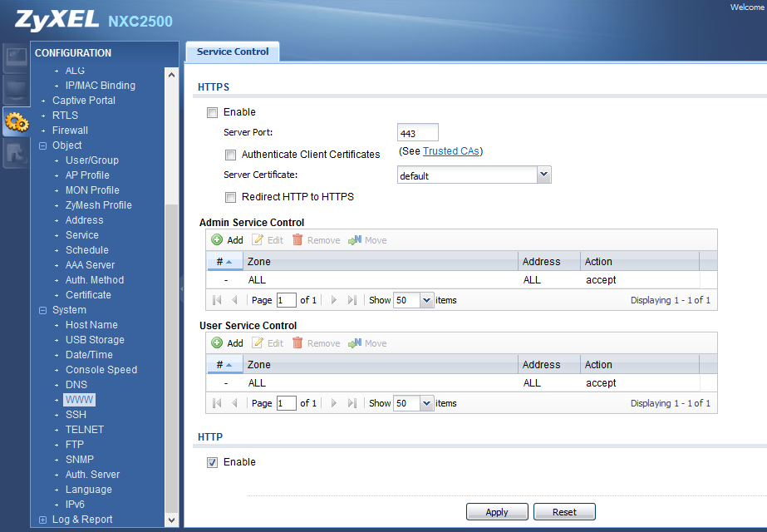This screenshot has height=532, width=767.
Task: Open the Dashboard icon at top of sidebar
Action: 16,57
